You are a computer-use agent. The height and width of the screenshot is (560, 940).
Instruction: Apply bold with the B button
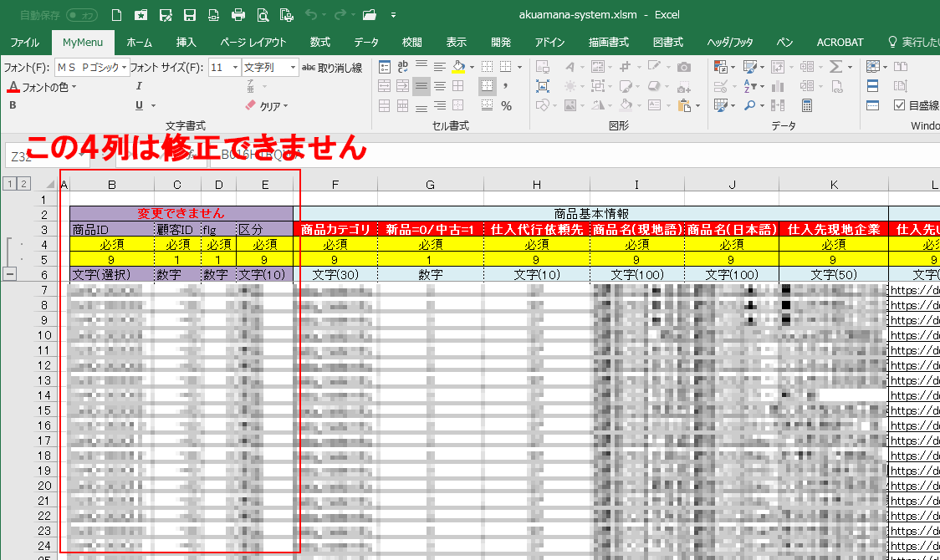[x=13, y=105]
